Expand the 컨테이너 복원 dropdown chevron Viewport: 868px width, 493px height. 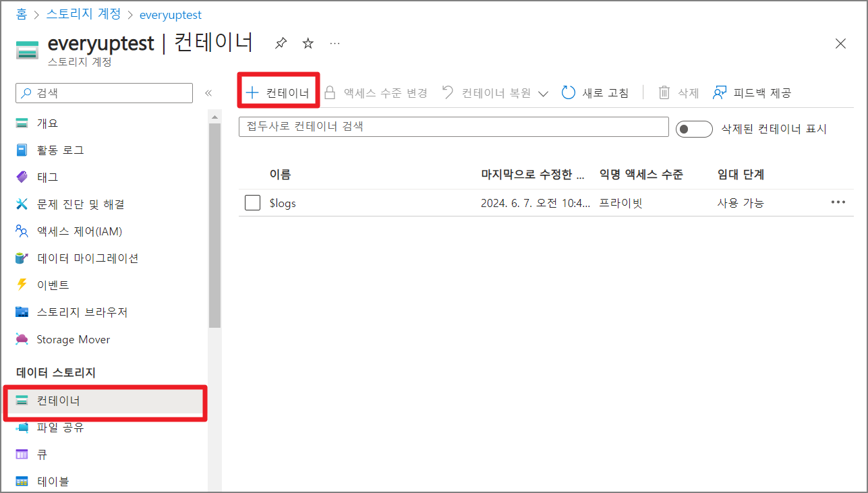(x=543, y=93)
